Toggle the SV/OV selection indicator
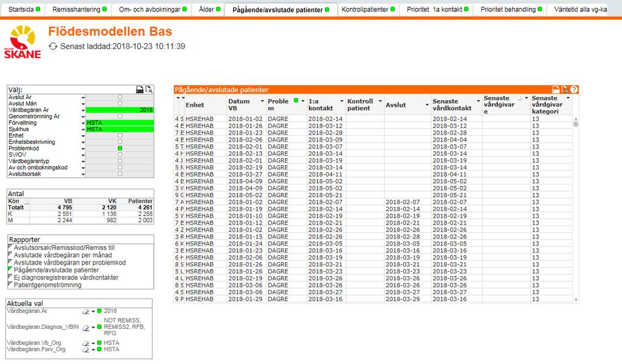The image size is (622, 364). coord(120,155)
